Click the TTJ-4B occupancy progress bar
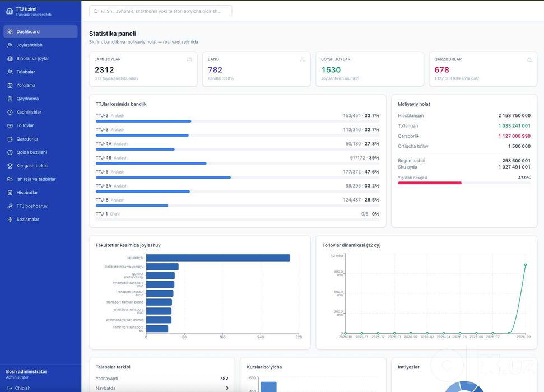The width and height of the screenshot is (544, 392). tap(238, 164)
